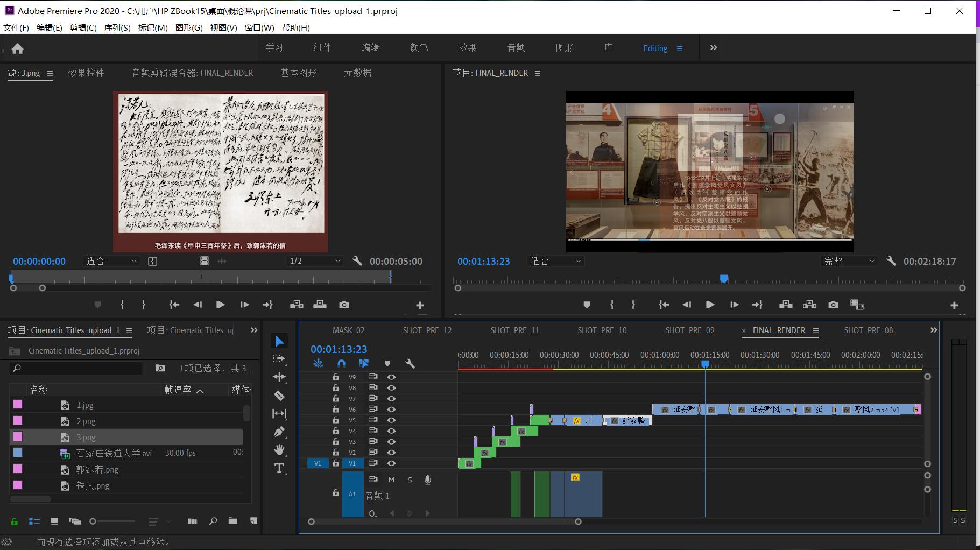The image size is (980, 550).
Task: Hide track V6 using the eye icon
Action: tap(392, 410)
